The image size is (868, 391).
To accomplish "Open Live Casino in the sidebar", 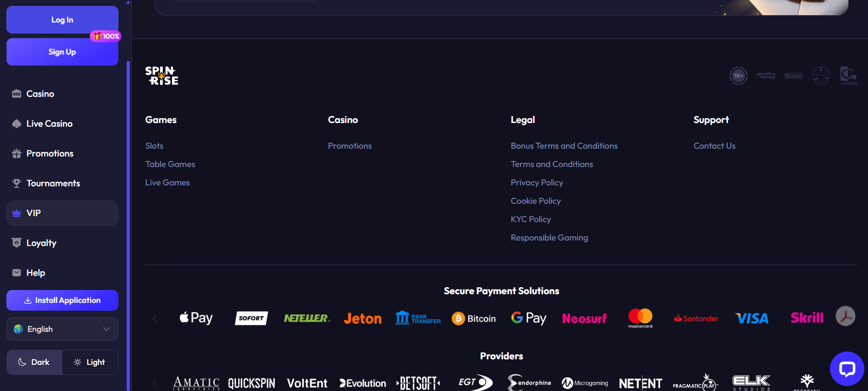I will tap(62, 123).
